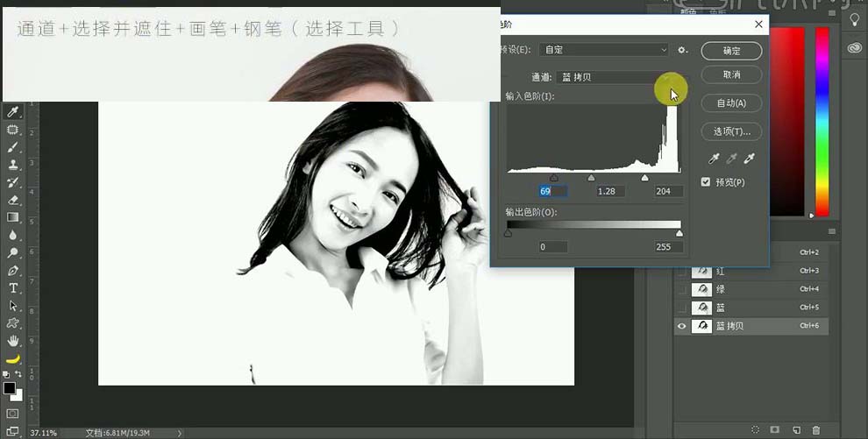Select the Pen tool
Screen dimensions: 868x439
[x=12, y=271]
